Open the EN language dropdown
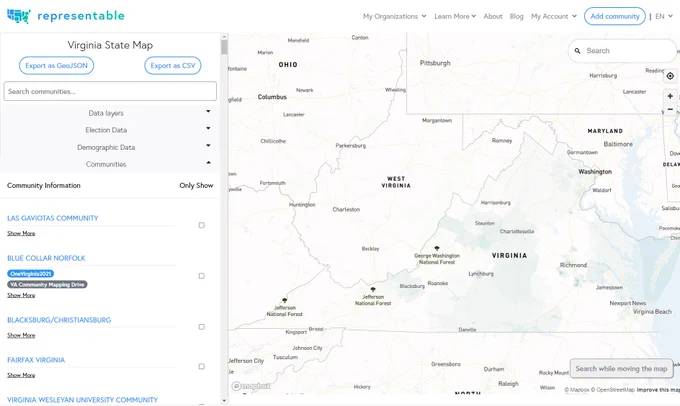This screenshot has width=680, height=406. coord(664,16)
